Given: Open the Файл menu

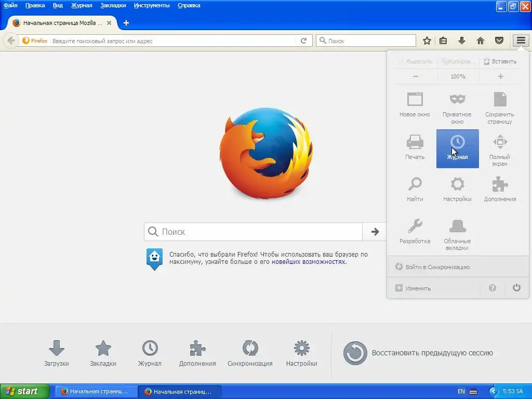Looking at the screenshot, I should (10, 5).
